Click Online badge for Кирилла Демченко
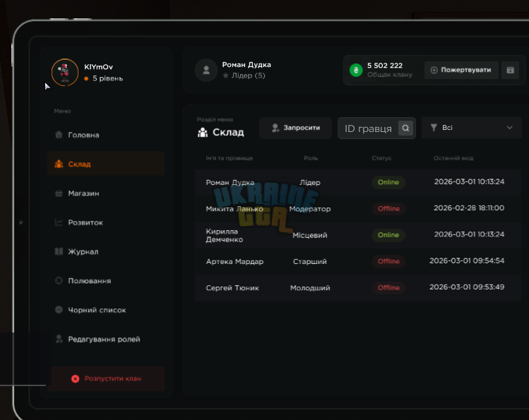The width and height of the screenshot is (529, 420). (388, 235)
